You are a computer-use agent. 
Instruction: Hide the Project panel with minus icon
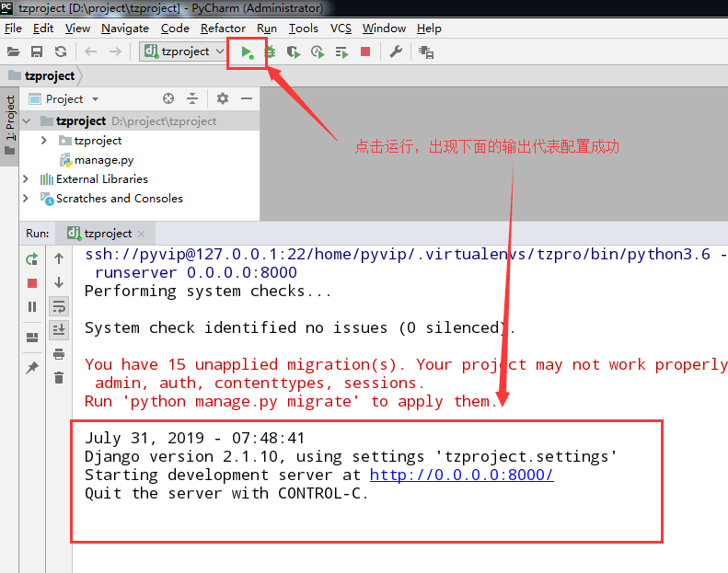[x=247, y=98]
